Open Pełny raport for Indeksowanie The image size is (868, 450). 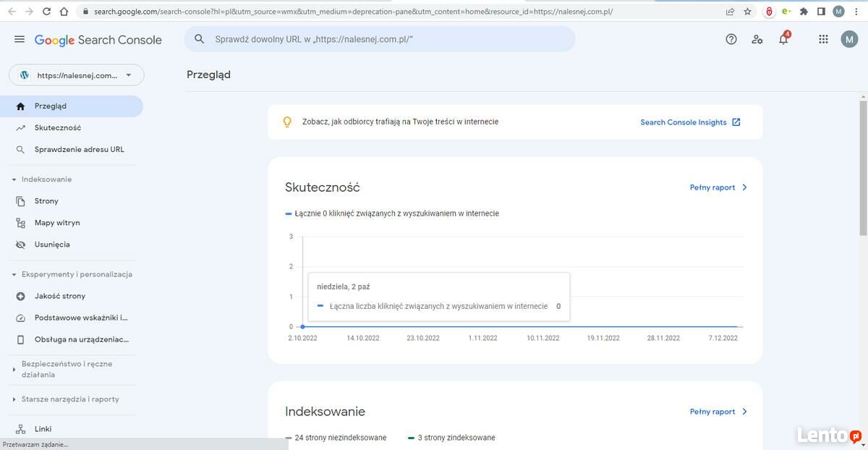point(718,412)
